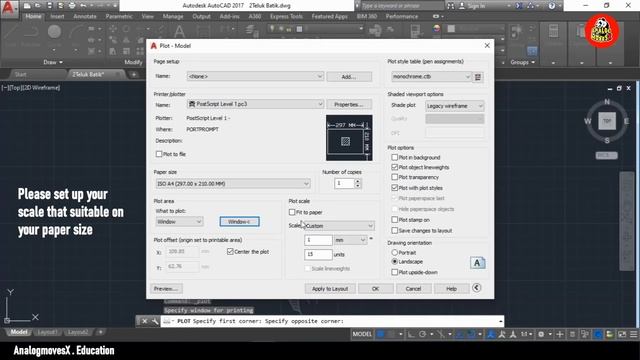Uncheck Plot object lineweights
The width and height of the screenshot is (640, 360).
click(x=394, y=167)
